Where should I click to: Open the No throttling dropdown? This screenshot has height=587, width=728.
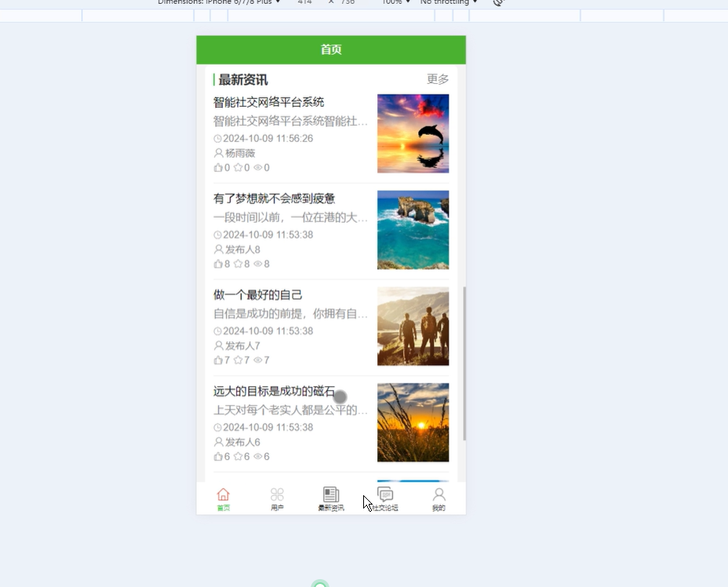coord(449,2)
